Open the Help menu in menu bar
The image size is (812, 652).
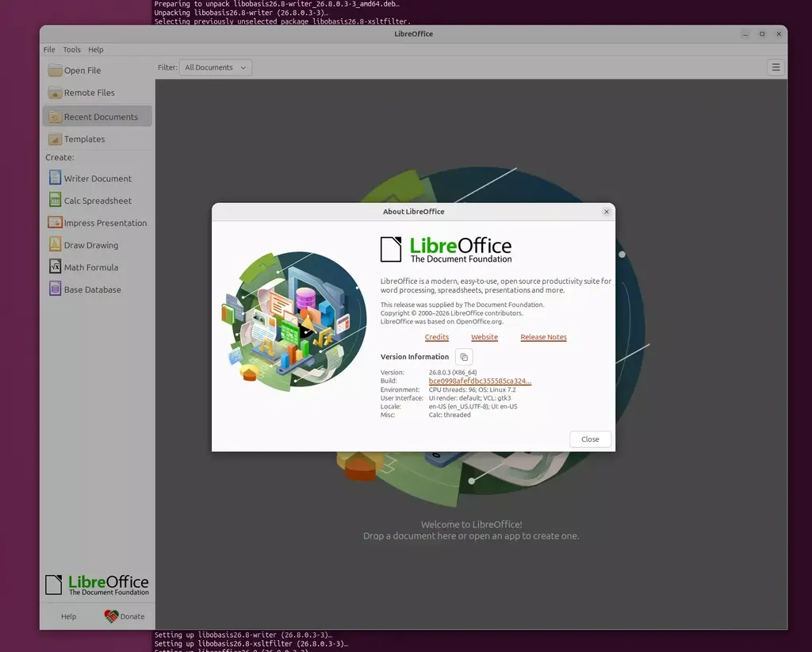tap(96, 50)
